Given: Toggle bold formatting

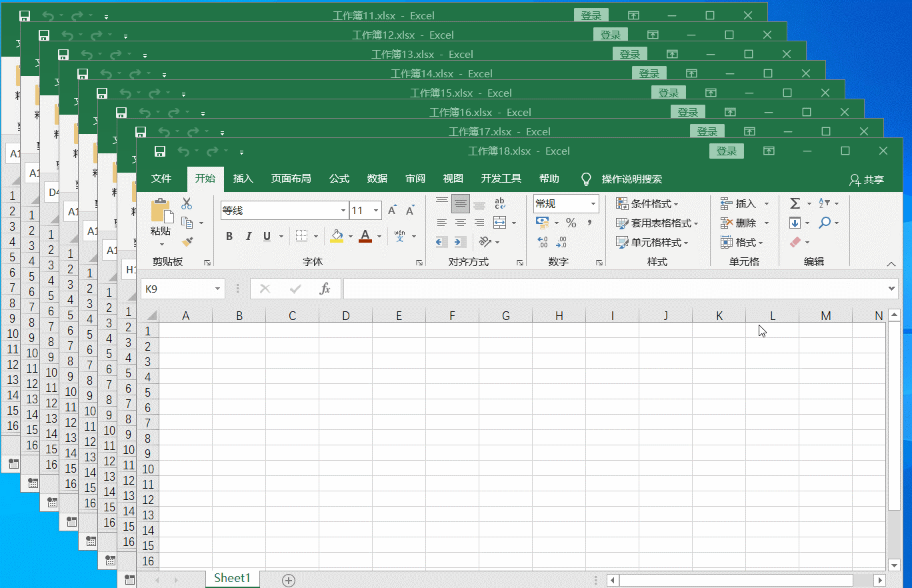Looking at the screenshot, I should tap(229, 236).
